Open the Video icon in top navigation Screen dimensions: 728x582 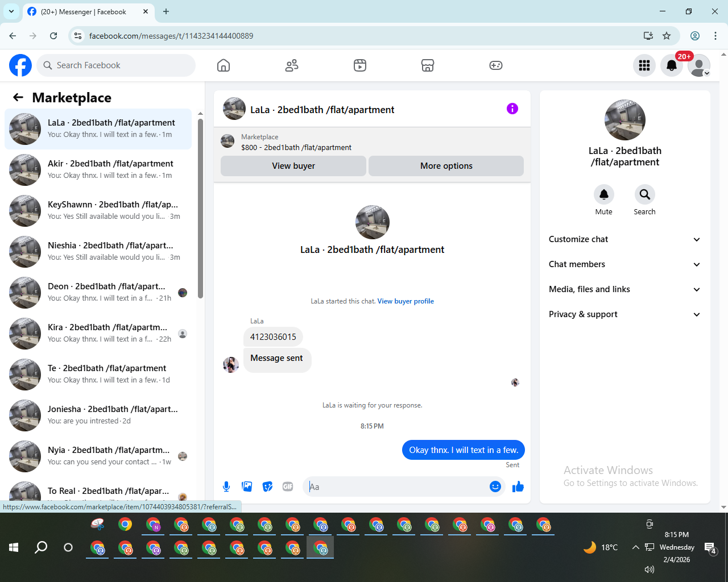(360, 65)
